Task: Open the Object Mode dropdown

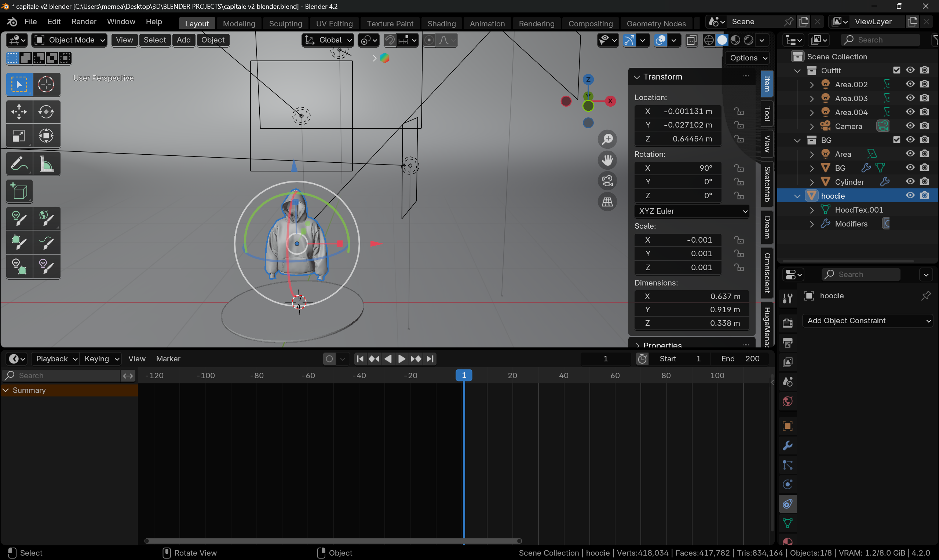Action: coord(69,40)
